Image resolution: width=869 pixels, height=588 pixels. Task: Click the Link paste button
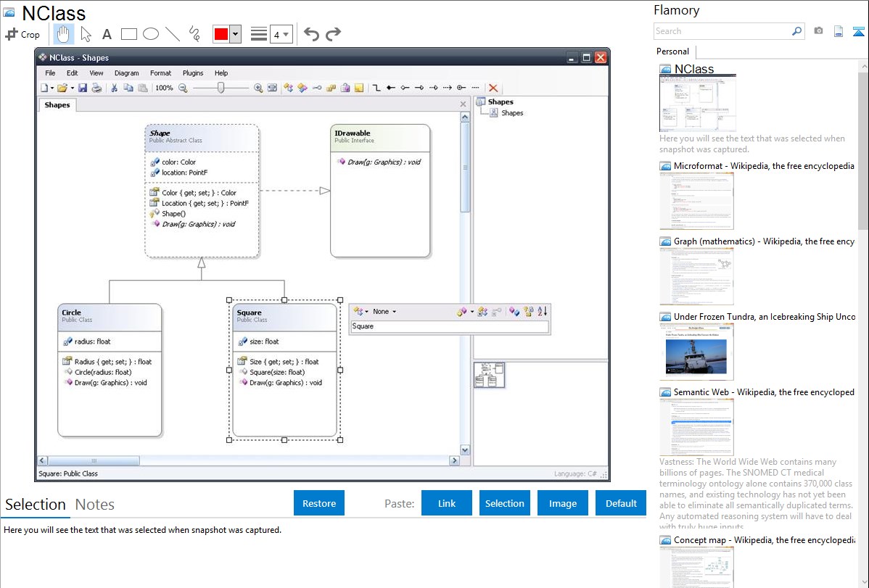pos(447,503)
